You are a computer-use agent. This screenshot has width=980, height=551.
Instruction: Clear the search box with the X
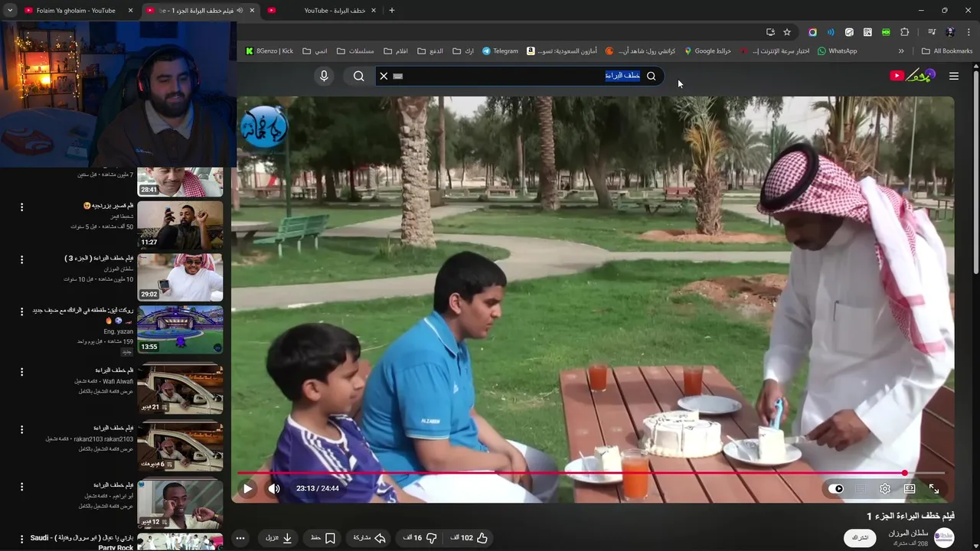[384, 76]
